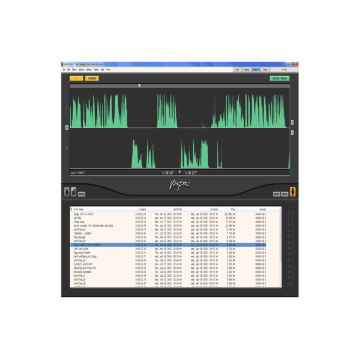The image size is (360, 360).
Task: Click the orange icon at right of control strip
Action: 293,192
